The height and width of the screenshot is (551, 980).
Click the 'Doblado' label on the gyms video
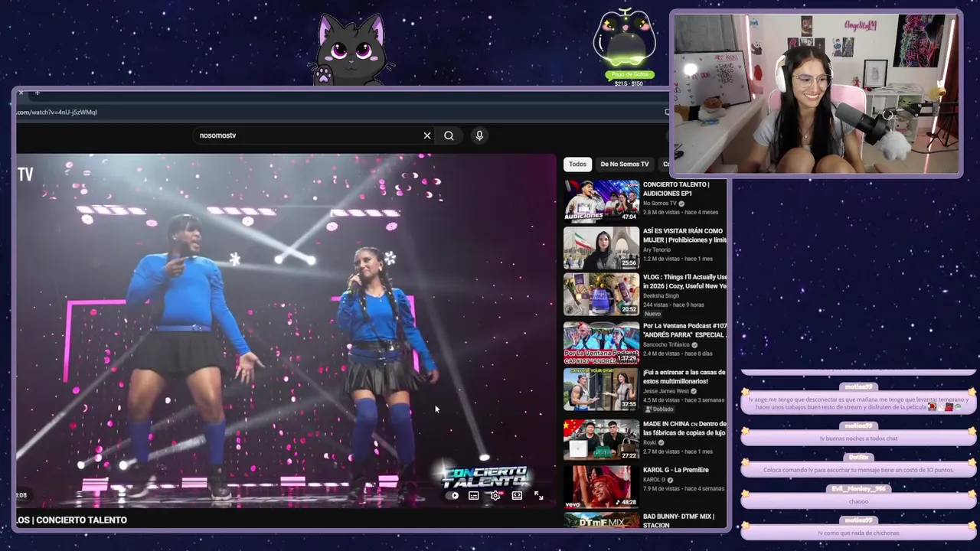tap(659, 409)
